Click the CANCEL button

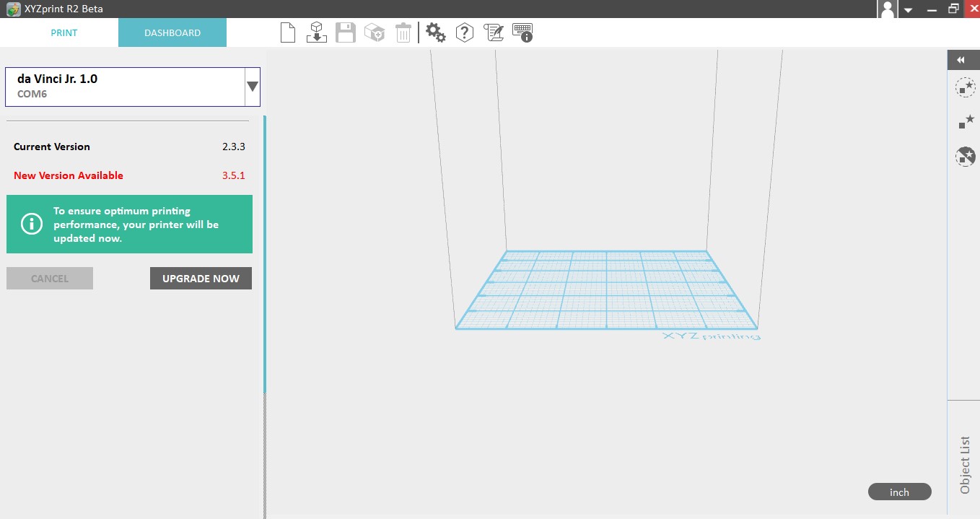(50, 279)
